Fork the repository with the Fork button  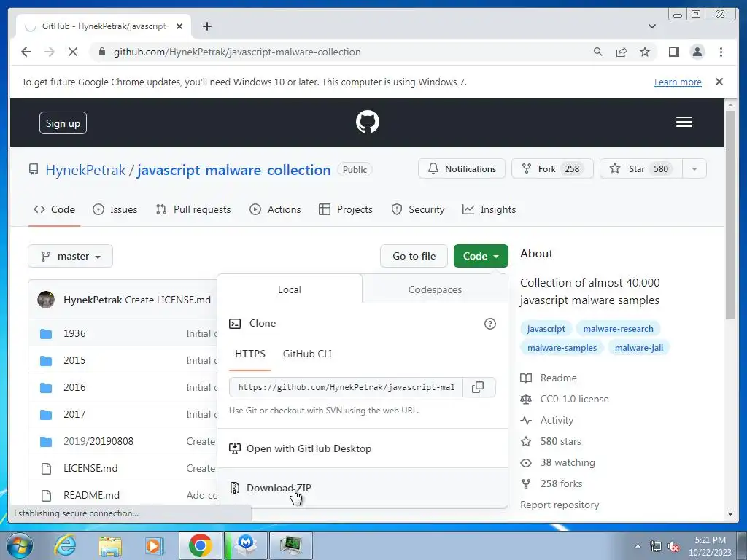pyautogui.click(x=552, y=169)
